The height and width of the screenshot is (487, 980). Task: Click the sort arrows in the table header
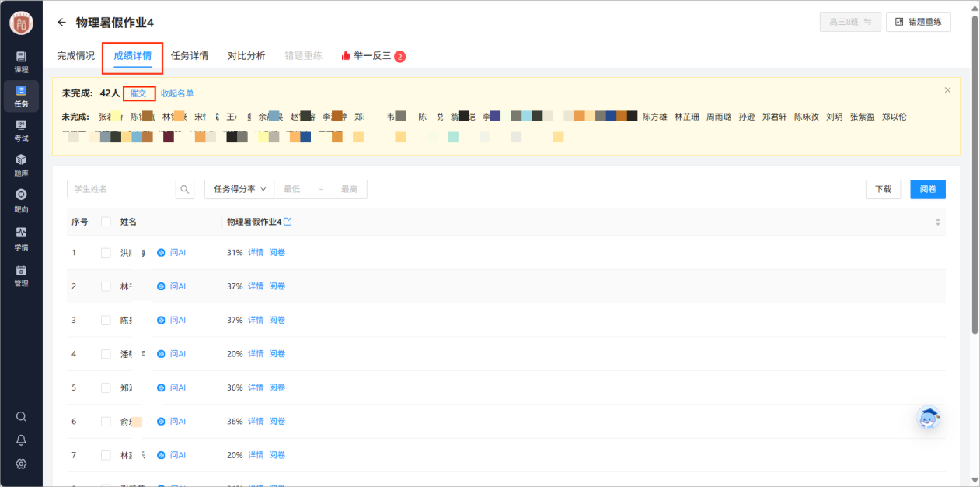(937, 222)
